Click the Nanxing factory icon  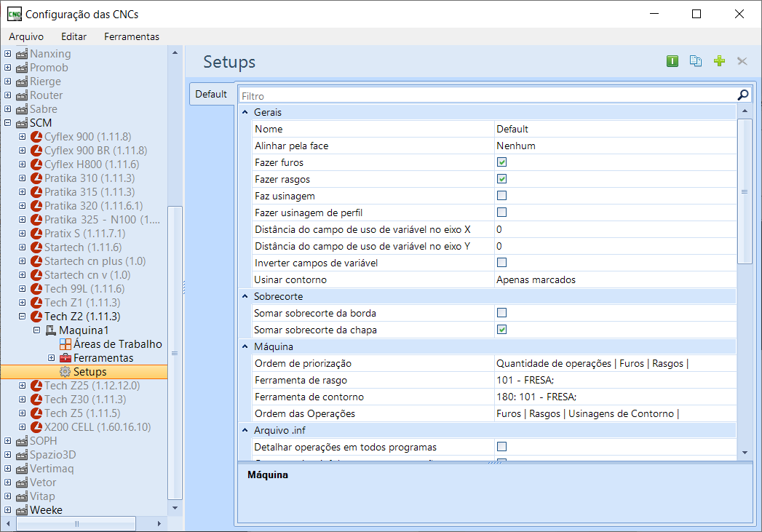[x=22, y=54]
